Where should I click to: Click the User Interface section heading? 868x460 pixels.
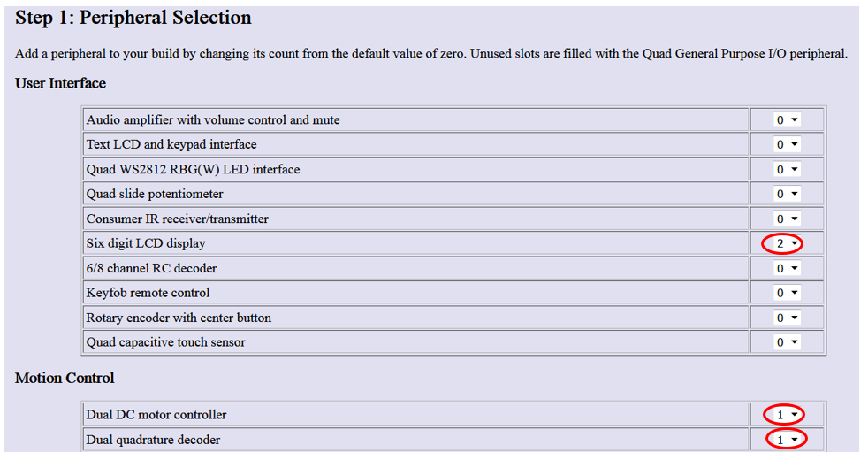60,83
